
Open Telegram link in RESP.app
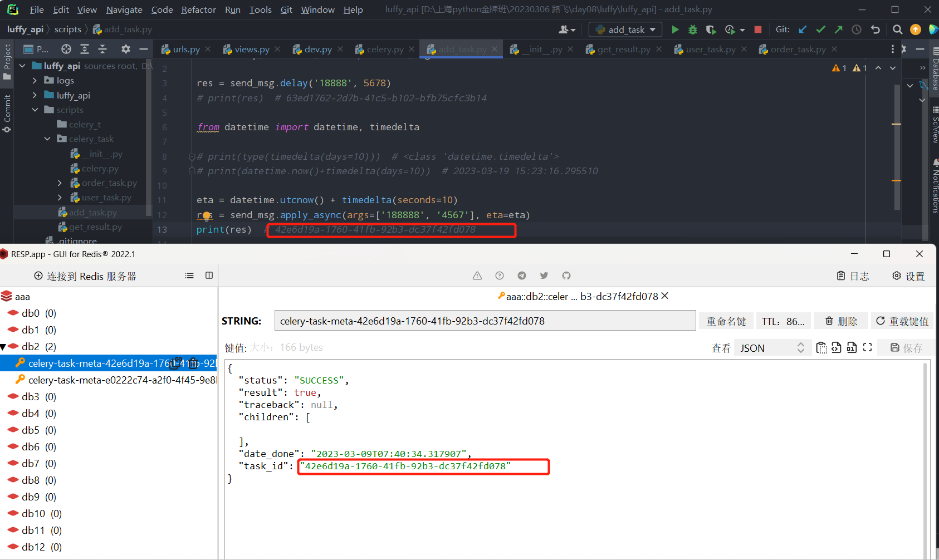522,276
